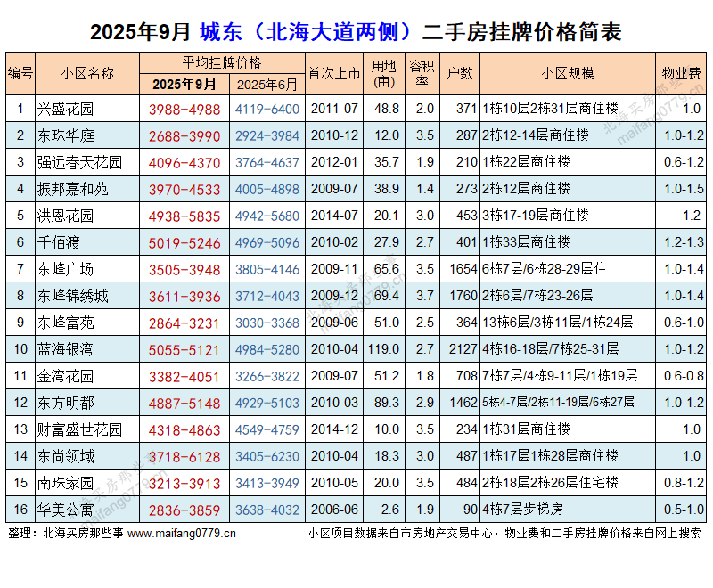The height and width of the screenshot is (588, 713).
Task: Click the data source footnote text
Action: pyautogui.click(x=504, y=533)
